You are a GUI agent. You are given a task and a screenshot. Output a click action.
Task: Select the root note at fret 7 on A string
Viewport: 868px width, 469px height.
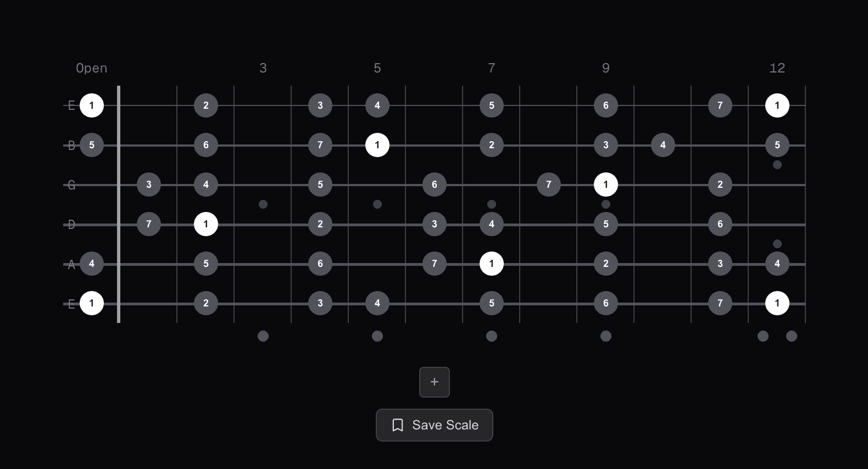(x=491, y=264)
